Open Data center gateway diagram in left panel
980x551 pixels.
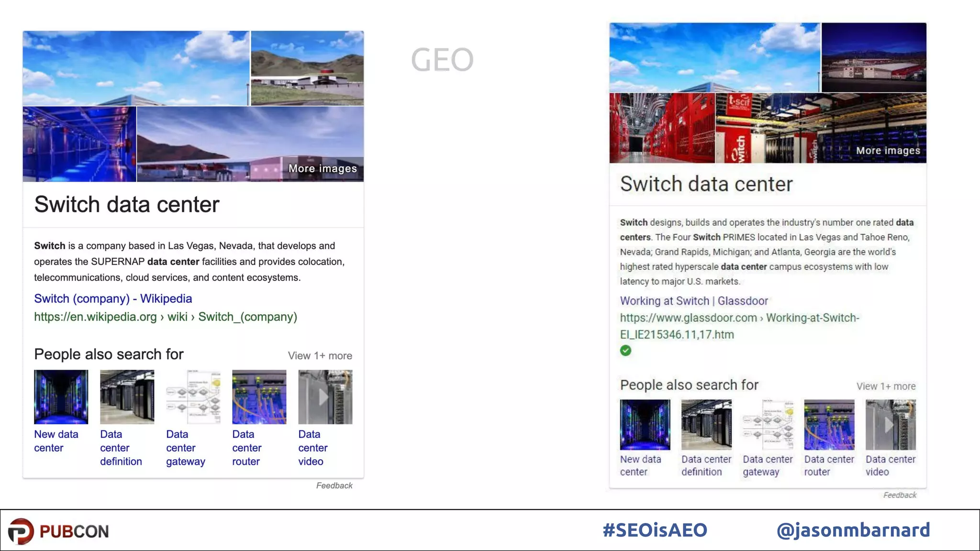193,397
